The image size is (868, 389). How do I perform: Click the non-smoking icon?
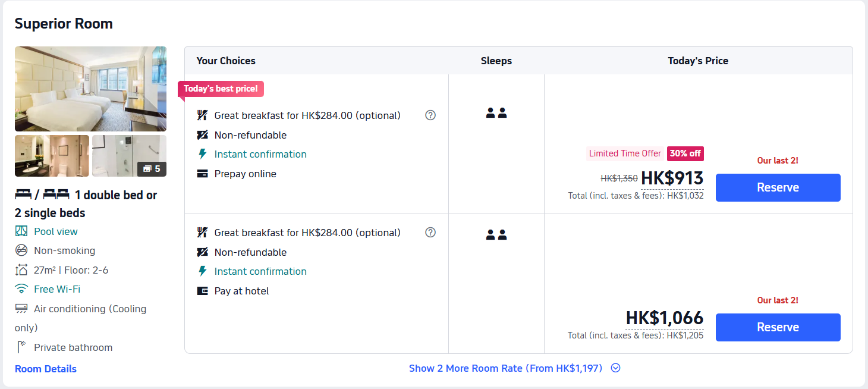pos(21,250)
